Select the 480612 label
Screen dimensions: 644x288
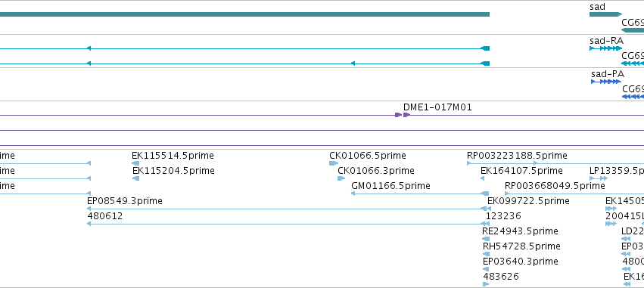tap(105, 215)
